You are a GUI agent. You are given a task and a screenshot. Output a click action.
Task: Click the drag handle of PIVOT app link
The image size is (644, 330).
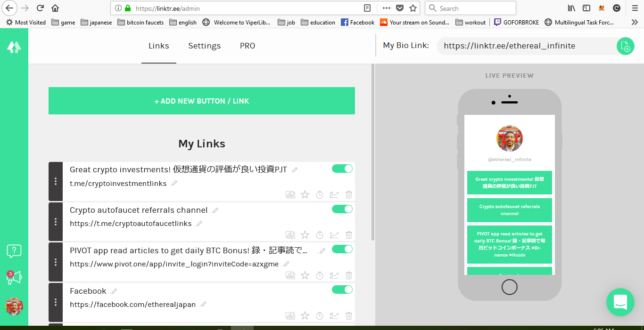[x=56, y=262]
